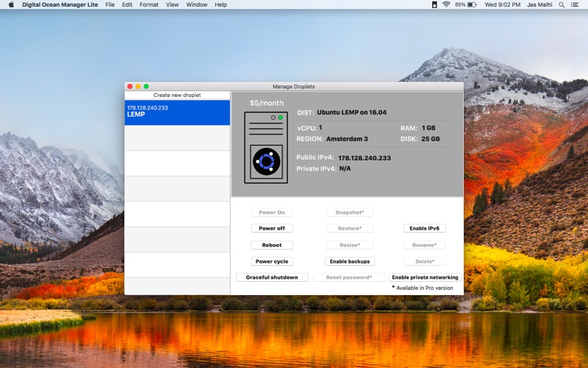This screenshot has height=368, width=588.
Task: Click the Resize* button
Action: [350, 245]
